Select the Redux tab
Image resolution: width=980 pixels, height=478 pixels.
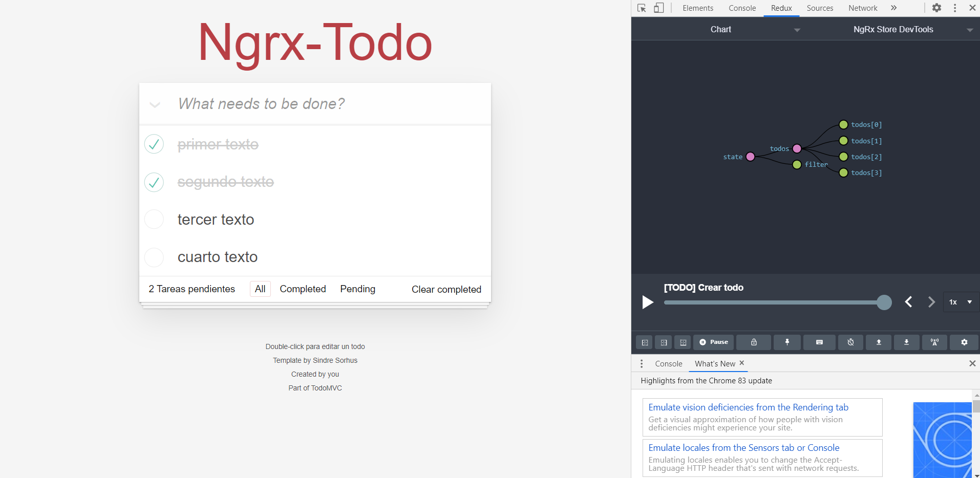(x=781, y=8)
